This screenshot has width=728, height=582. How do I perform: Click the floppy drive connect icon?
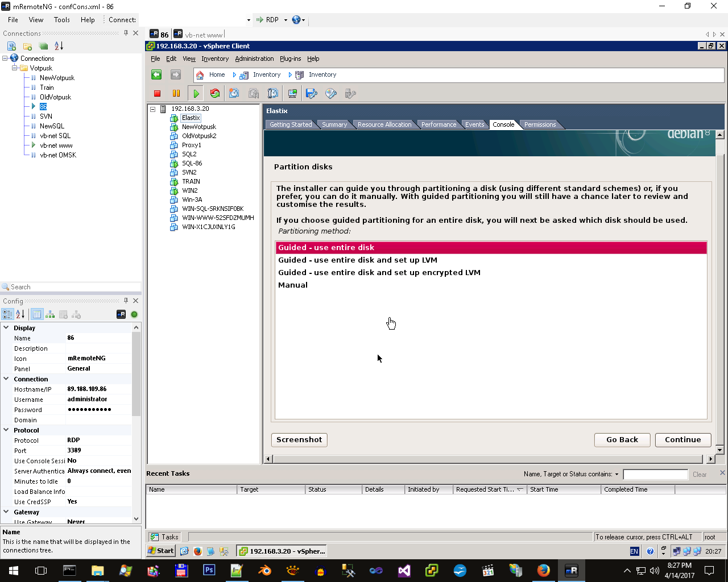click(x=311, y=94)
